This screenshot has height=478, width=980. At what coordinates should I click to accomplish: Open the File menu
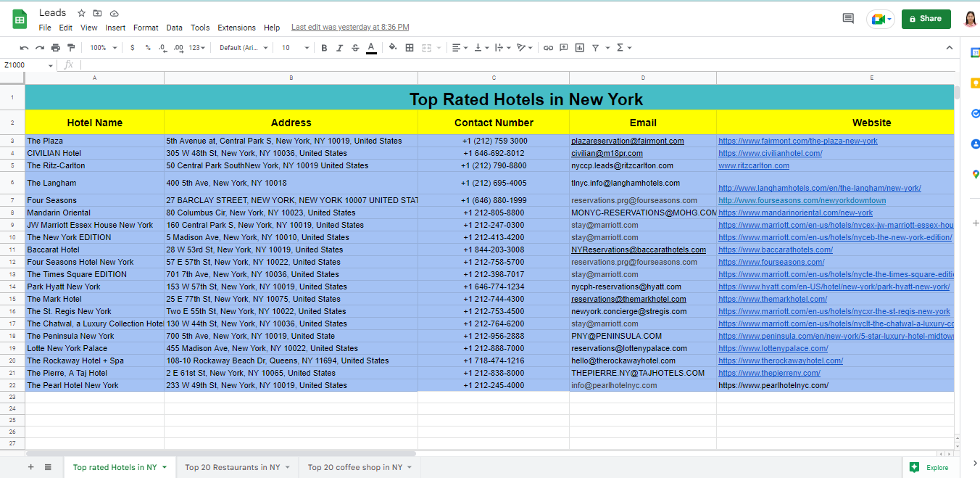tap(45, 28)
